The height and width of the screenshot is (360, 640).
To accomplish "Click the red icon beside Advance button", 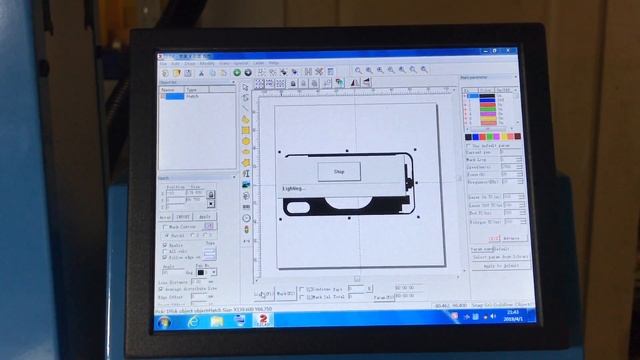I will pos(494,238).
